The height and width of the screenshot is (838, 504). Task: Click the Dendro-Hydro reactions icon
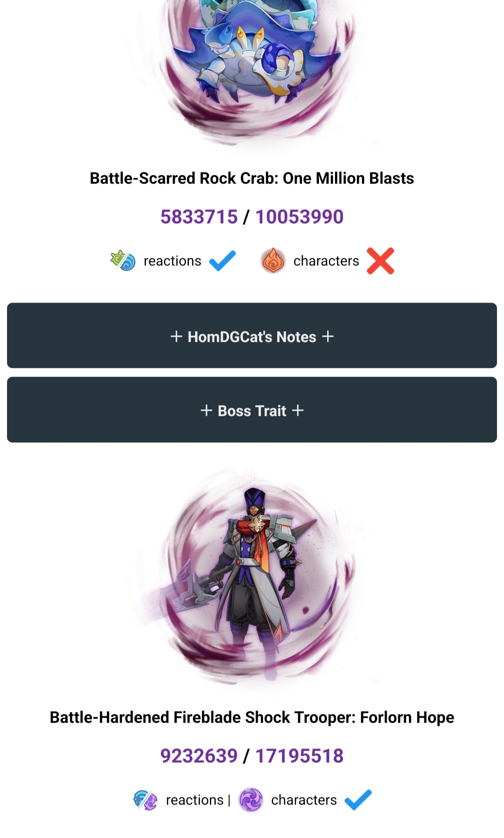(123, 260)
